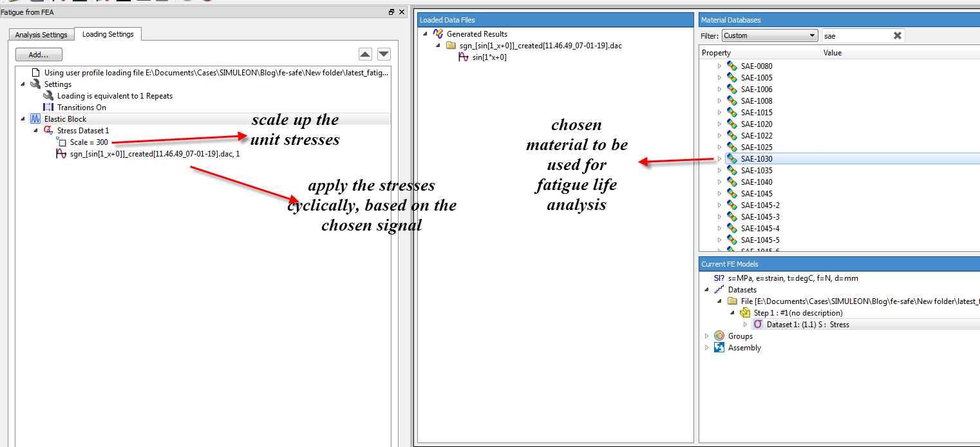The width and height of the screenshot is (980, 447).
Task: Click the Settings wrench icon
Action: click(x=35, y=84)
